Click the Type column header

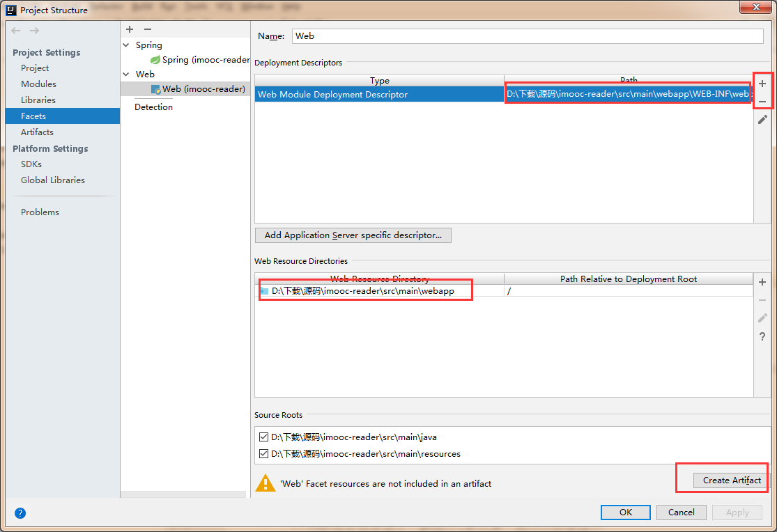pyautogui.click(x=380, y=81)
